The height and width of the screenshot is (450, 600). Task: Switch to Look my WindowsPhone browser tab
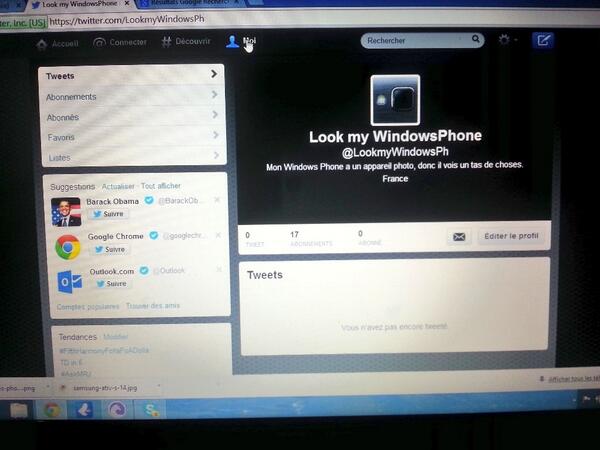tap(78, 4)
